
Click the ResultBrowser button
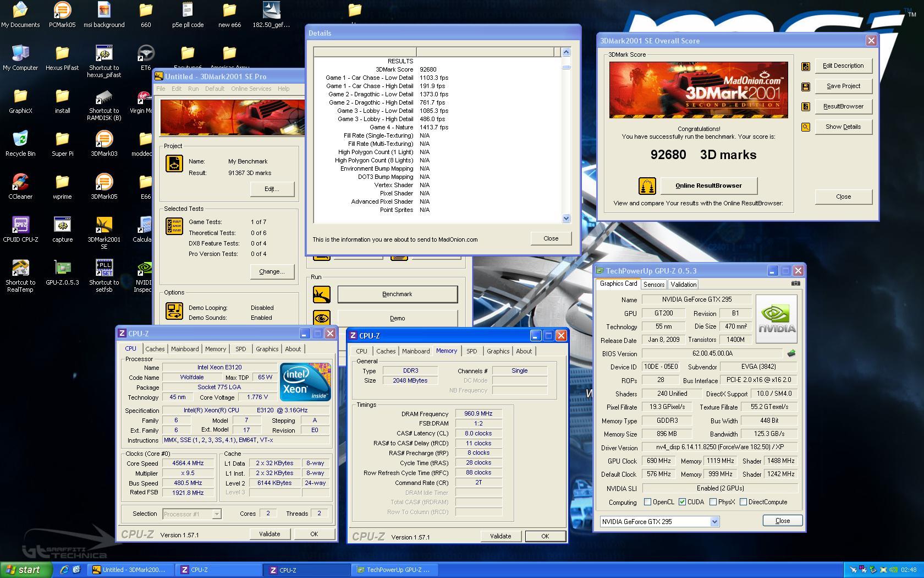(843, 107)
